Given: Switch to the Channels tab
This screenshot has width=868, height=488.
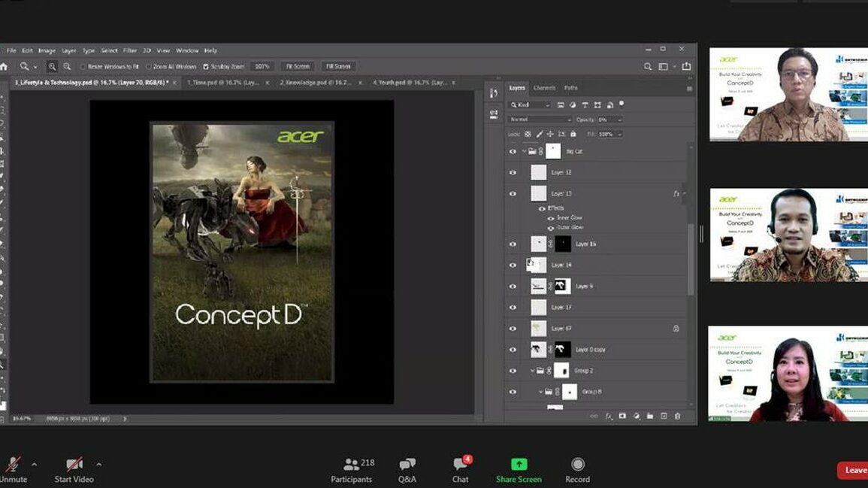Looking at the screenshot, I should (x=544, y=88).
